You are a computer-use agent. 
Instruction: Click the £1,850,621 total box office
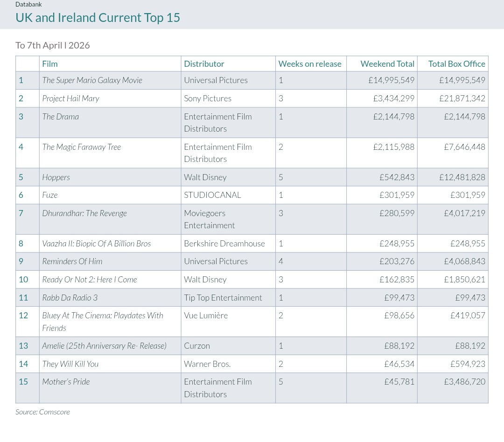pyautogui.click(x=464, y=280)
